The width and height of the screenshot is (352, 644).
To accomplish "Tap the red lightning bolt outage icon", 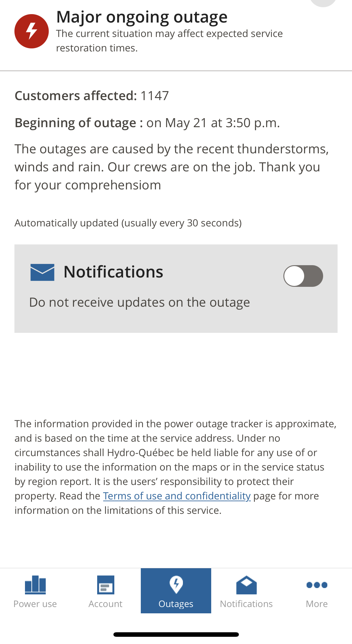I will (32, 31).
